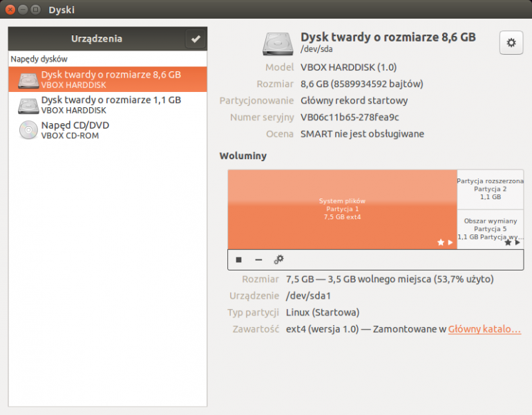The image size is (532, 415).
Task: Open the disk gear menu at top right
Action: pyautogui.click(x=511, y=43)
